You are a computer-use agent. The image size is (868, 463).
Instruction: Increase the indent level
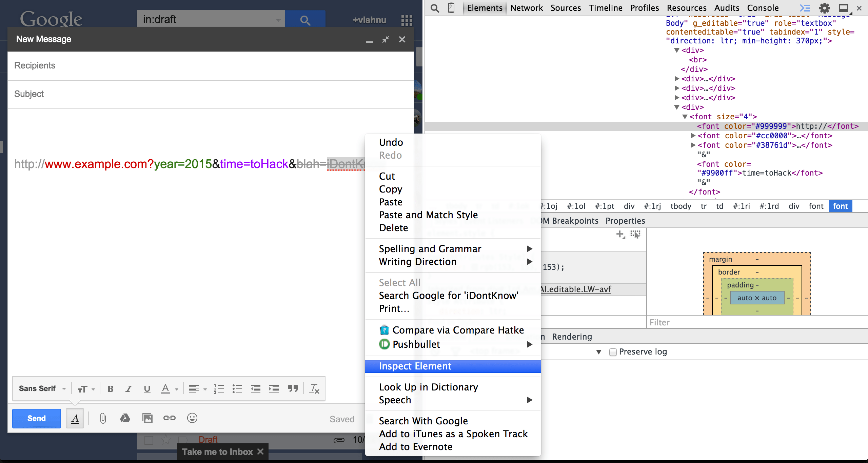click(274, 389)
